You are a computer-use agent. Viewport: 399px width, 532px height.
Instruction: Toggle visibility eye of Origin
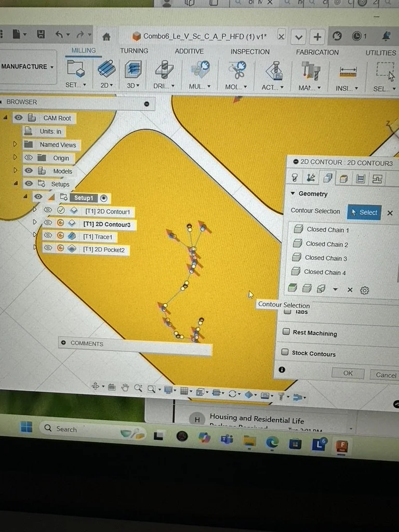click(29, 157)
